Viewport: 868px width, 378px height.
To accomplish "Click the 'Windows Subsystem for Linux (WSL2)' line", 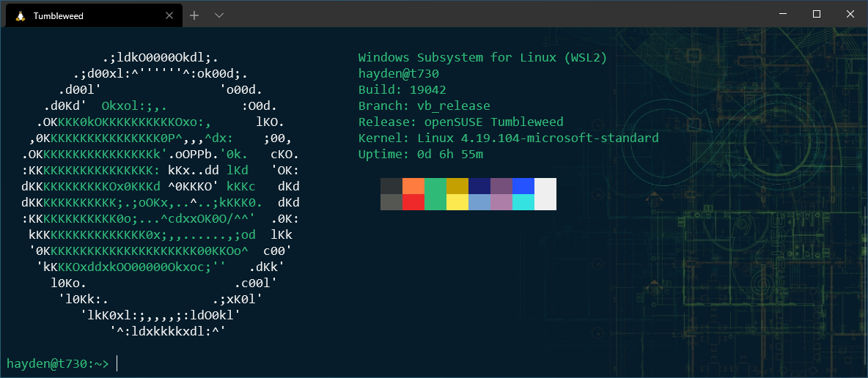I will coord(482,57).
